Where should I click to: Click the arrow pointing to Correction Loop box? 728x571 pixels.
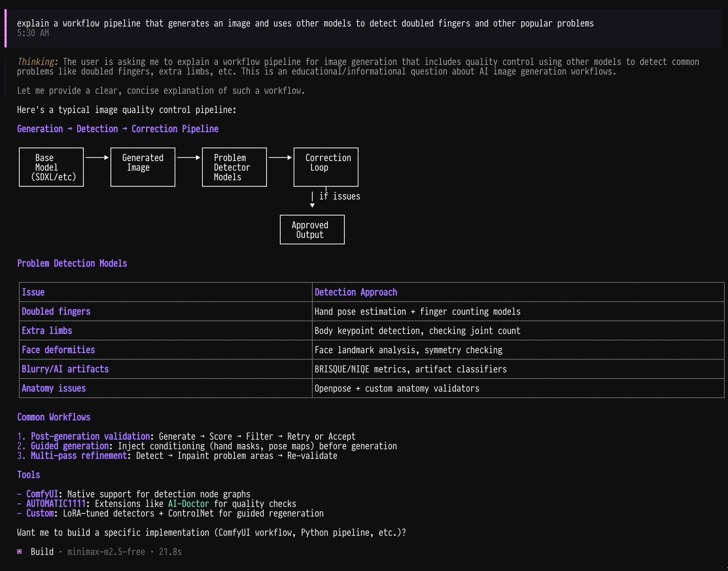[280, 157]
